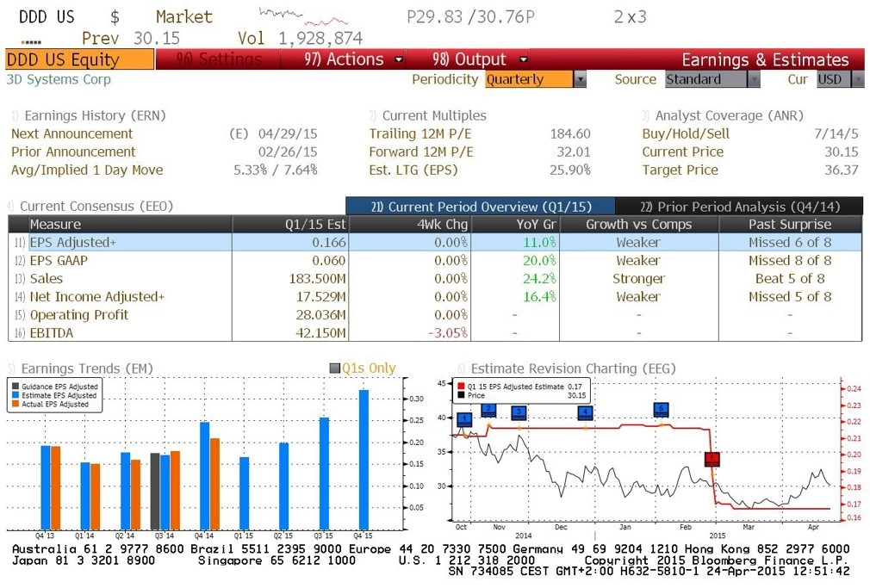
Task: Click the Trailing 12M P/E value 184.60
Action: point(570,133)
